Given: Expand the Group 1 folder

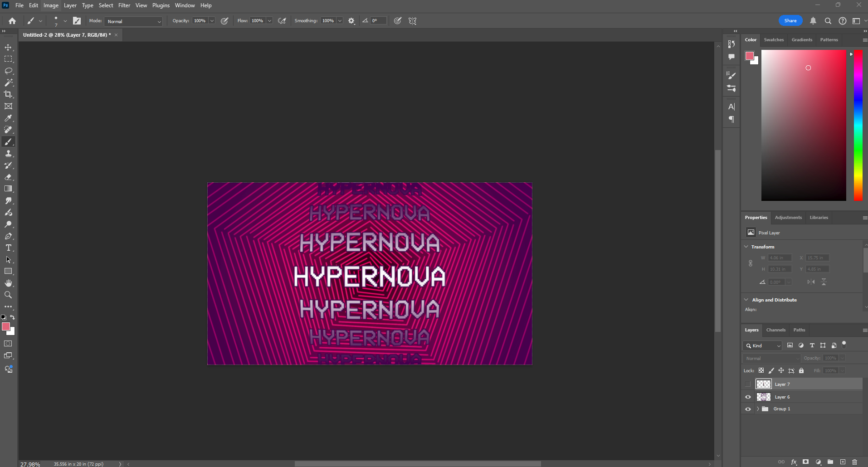Looking at the screenshot, I should click(758, 409).
